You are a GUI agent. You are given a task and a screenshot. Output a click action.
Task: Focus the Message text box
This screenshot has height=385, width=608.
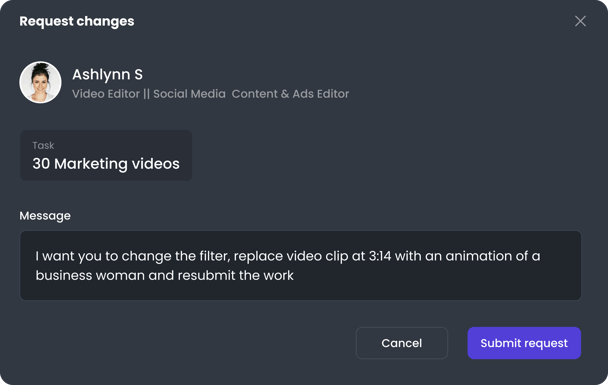coord(301,266)
